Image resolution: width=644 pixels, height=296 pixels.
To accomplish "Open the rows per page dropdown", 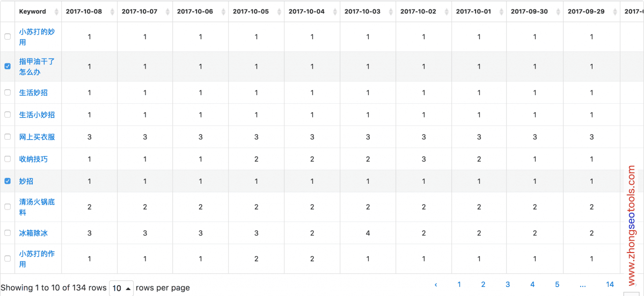I will [122, 288].
